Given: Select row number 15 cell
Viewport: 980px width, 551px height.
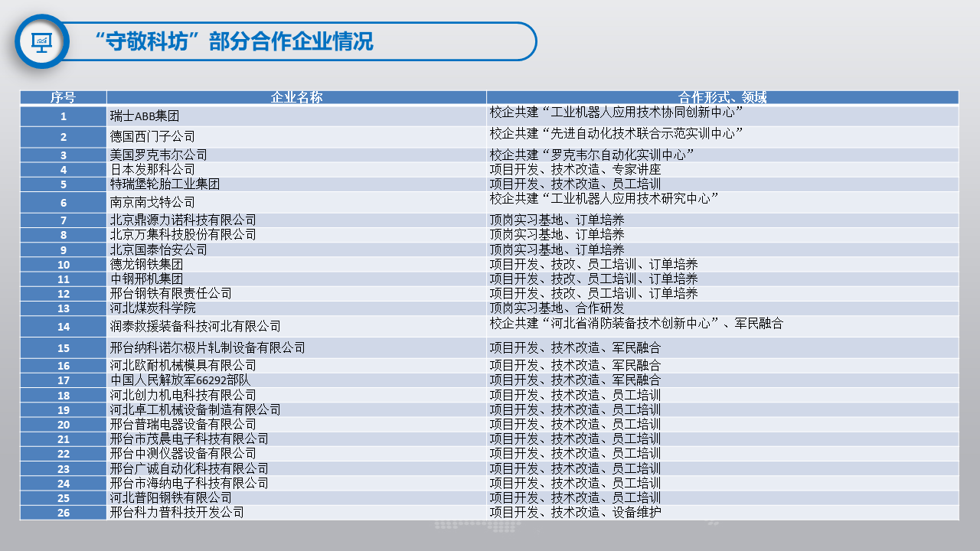Looking at the screenshot, I should pyautogui.click(x=63, y=348).
